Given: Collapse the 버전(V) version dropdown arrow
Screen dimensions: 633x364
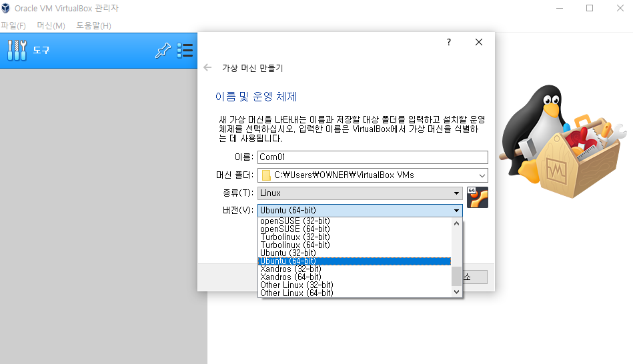Looking at the screenshot, I should pos(456,210).
